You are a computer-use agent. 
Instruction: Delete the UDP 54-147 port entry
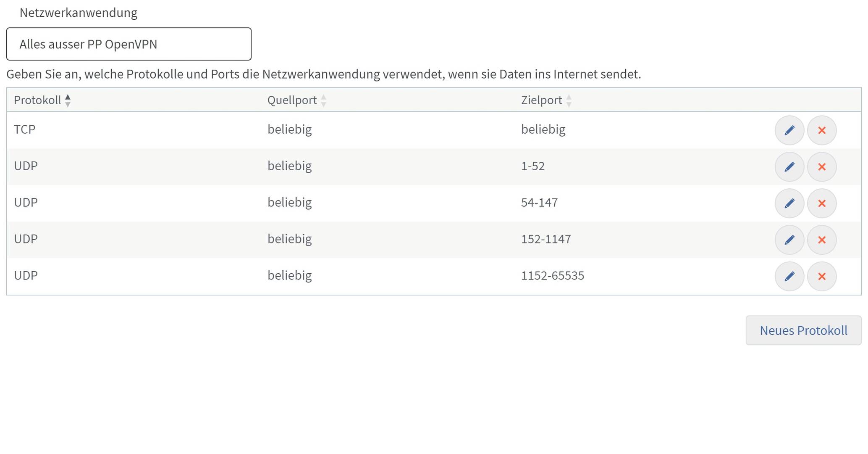[x=822, y=203]
